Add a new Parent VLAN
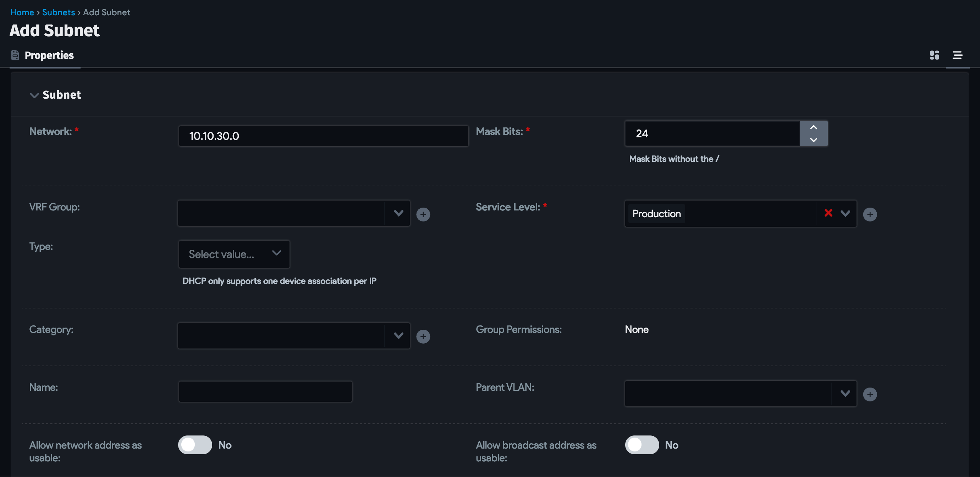The width and height of the screenshot is (980, 477). coord(871,394)
